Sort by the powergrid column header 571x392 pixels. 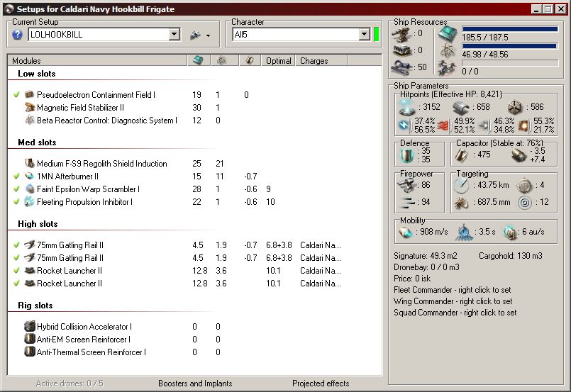click(x=225, y=60)
